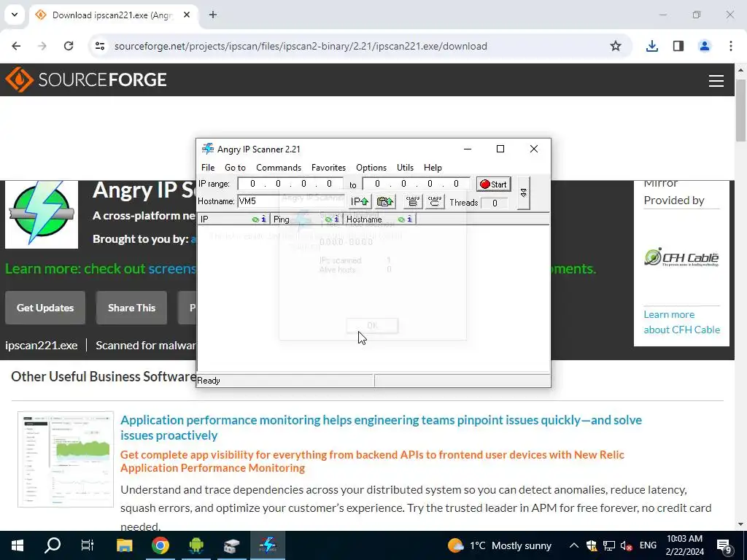The height and width of the screenshot is (560, 747).
Task: Click the red Start scan button
Action: pos(494,184)
